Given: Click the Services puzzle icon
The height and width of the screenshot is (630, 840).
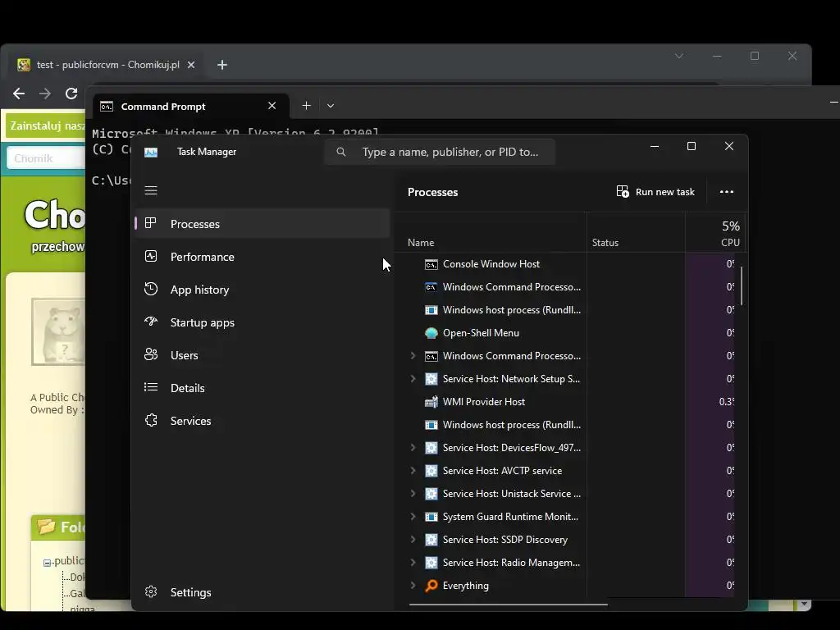Looking at the screenshot, I should (x=151, y=421).
